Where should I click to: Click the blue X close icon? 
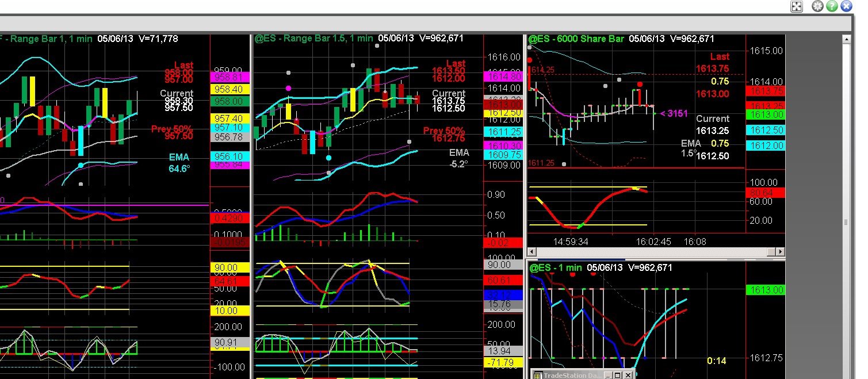point(846,6)
